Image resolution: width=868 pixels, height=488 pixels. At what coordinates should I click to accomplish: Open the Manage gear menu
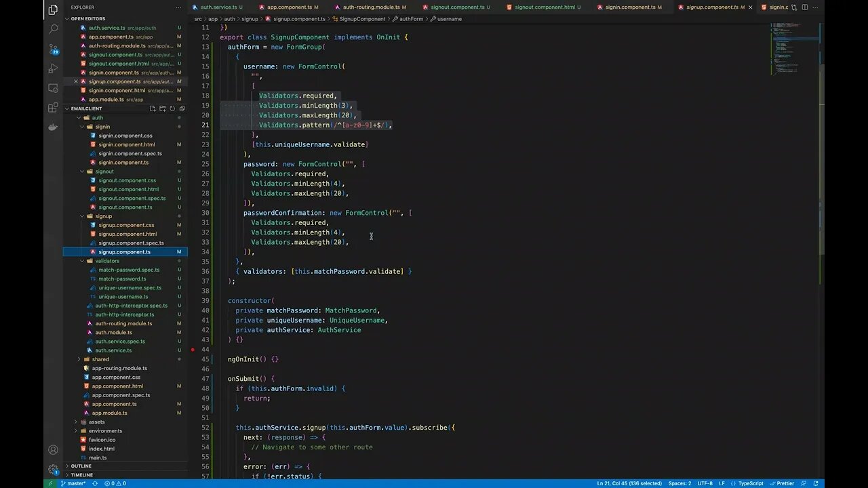click(x=53, y=469)
